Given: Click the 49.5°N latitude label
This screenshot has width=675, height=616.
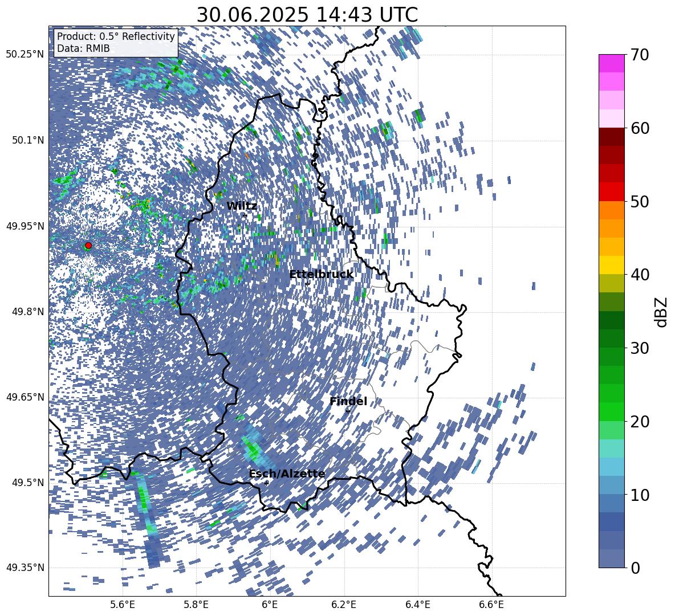Looking at the screenshot, I should tap(29, 482).
